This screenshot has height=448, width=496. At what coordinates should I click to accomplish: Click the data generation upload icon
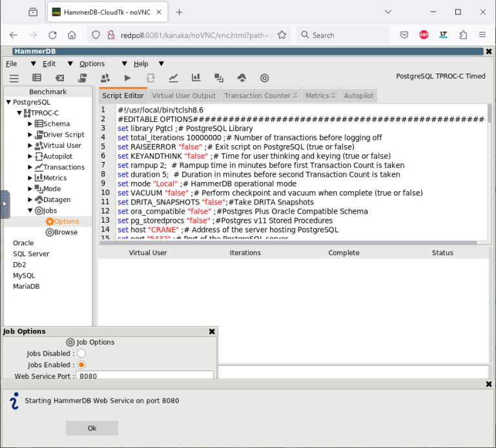pyautogui.click(x=242, y=78)
